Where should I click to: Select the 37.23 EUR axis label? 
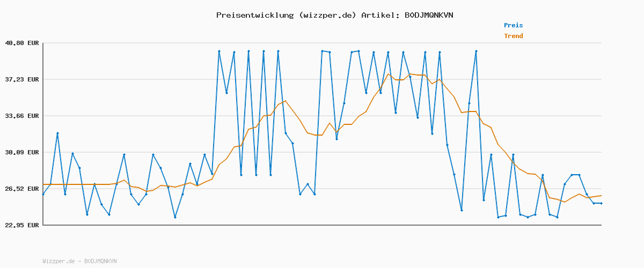(x=21, y=79)
